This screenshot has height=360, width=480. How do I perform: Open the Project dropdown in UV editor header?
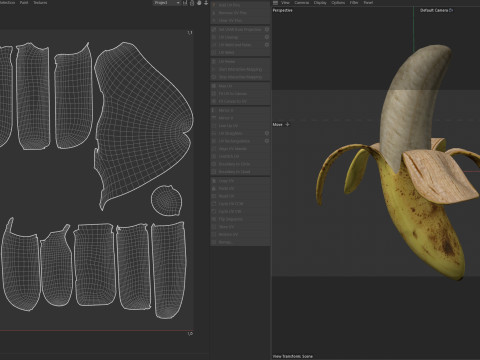[167, 3]
